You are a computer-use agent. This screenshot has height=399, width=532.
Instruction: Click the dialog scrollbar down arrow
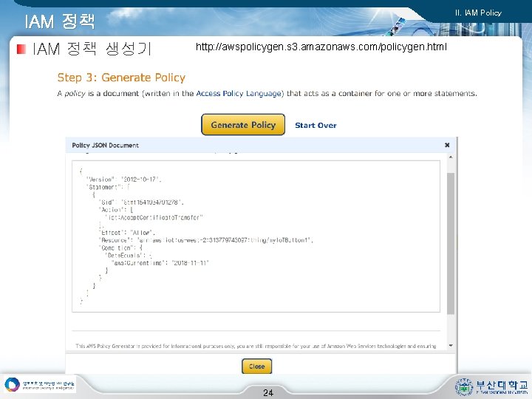pyautogui.click(x=451, y=345)
